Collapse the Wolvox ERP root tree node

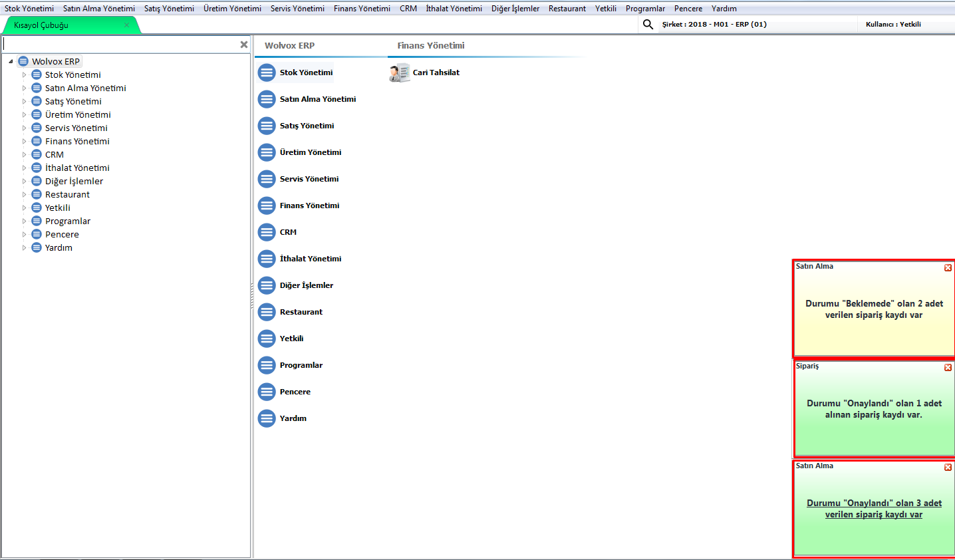pyautogui.click(x=11, y=61)
